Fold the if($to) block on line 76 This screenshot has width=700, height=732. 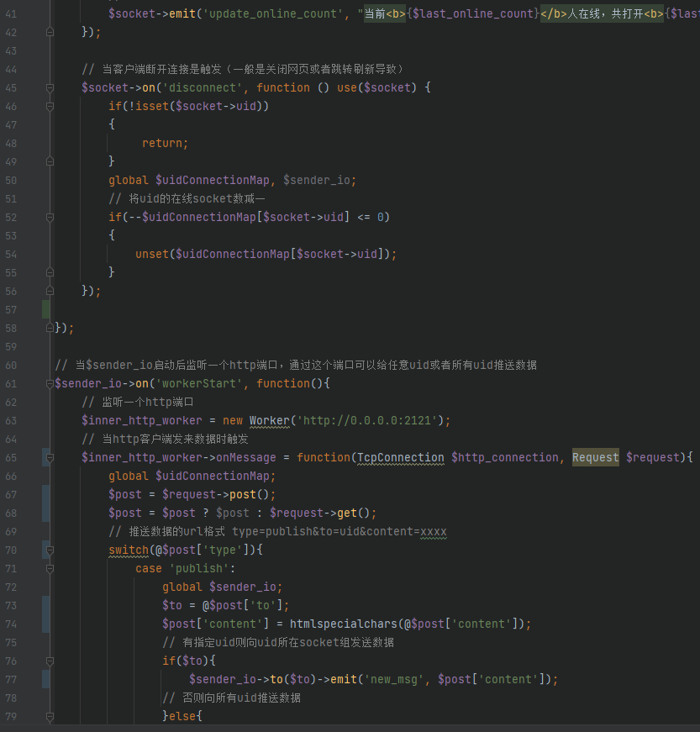pyautogui.click(x=50, y=661)
